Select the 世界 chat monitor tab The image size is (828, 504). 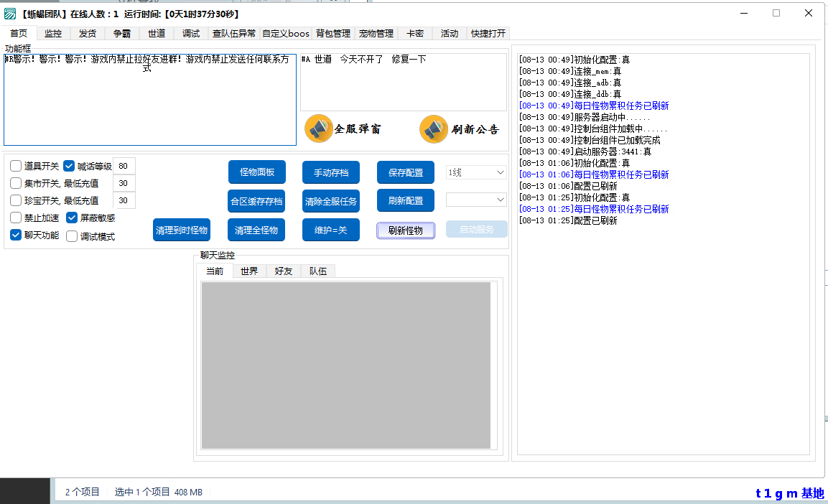coord(249,271)
